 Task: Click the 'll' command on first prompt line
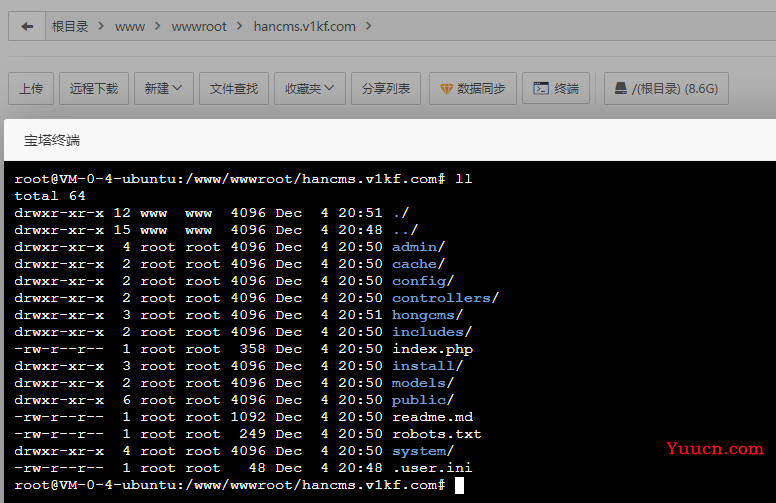tap(464, 179)
